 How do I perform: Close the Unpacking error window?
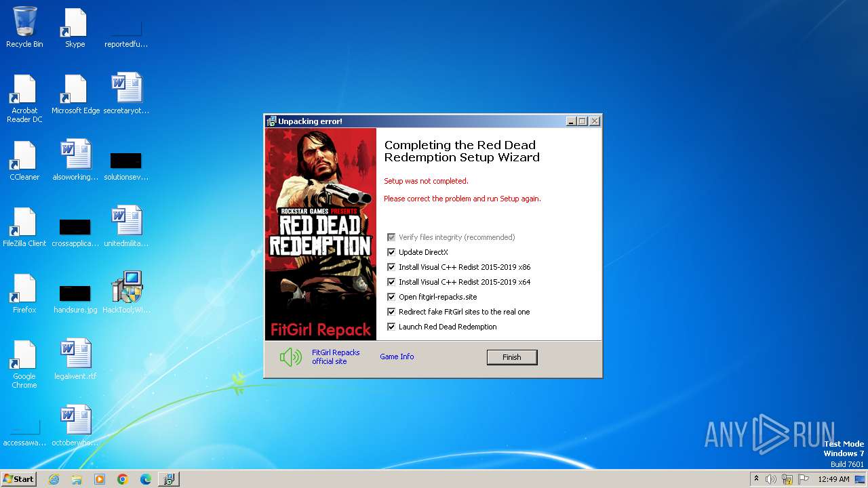595,121
